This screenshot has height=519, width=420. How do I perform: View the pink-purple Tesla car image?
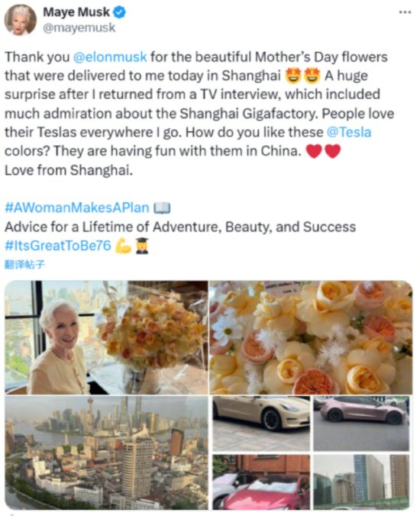tap(361, 424)
